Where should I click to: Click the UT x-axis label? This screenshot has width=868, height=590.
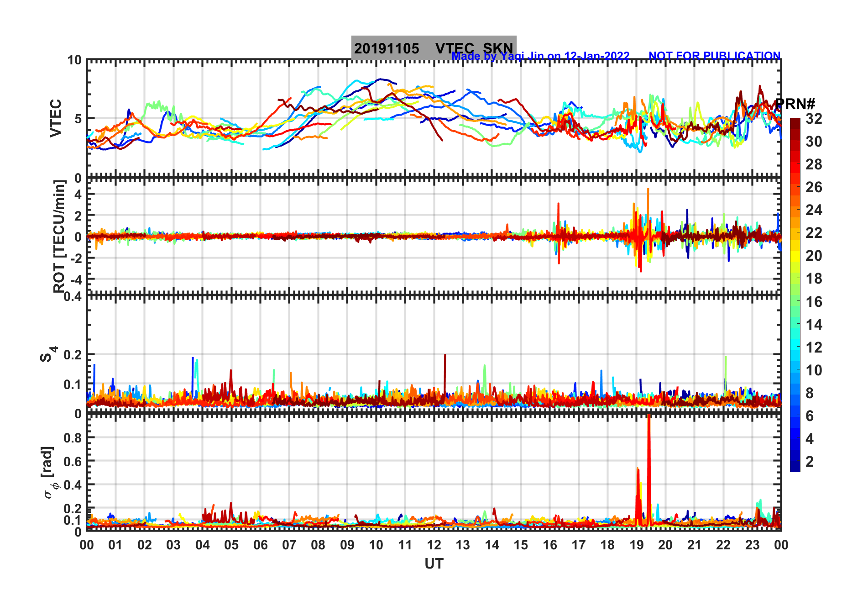pyautogui.click(x=434, y=564)
